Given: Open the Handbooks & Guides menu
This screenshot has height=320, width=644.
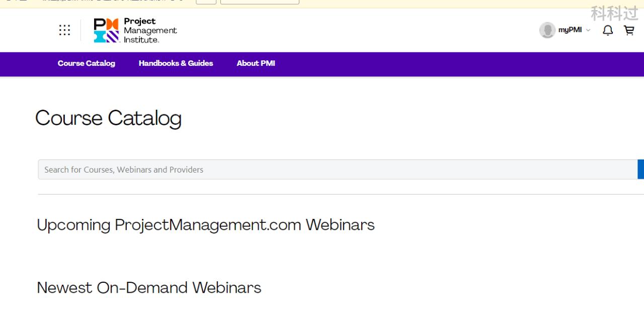Looking at the screenshot, I should coord(176,63).
